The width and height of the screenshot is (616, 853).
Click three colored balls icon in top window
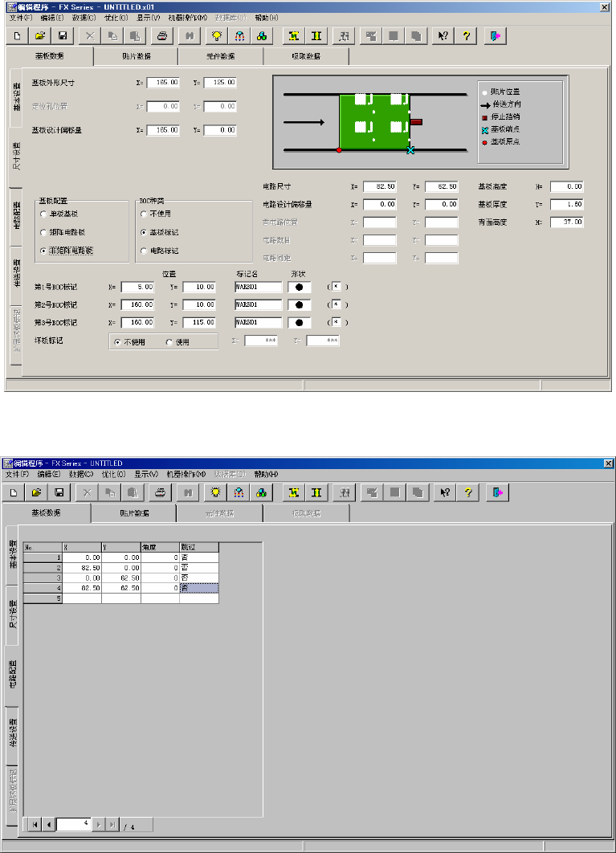[262, 36]
